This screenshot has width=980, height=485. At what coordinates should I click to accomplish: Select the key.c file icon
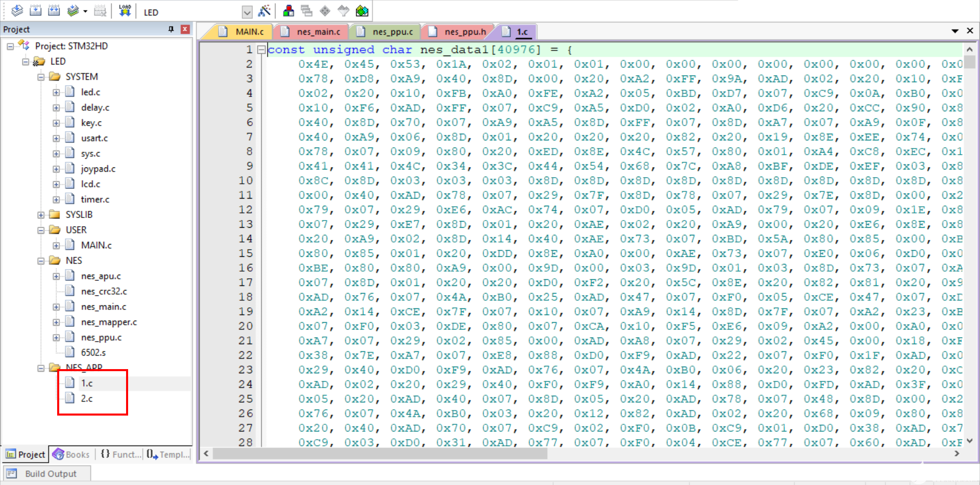pos(70,123)
